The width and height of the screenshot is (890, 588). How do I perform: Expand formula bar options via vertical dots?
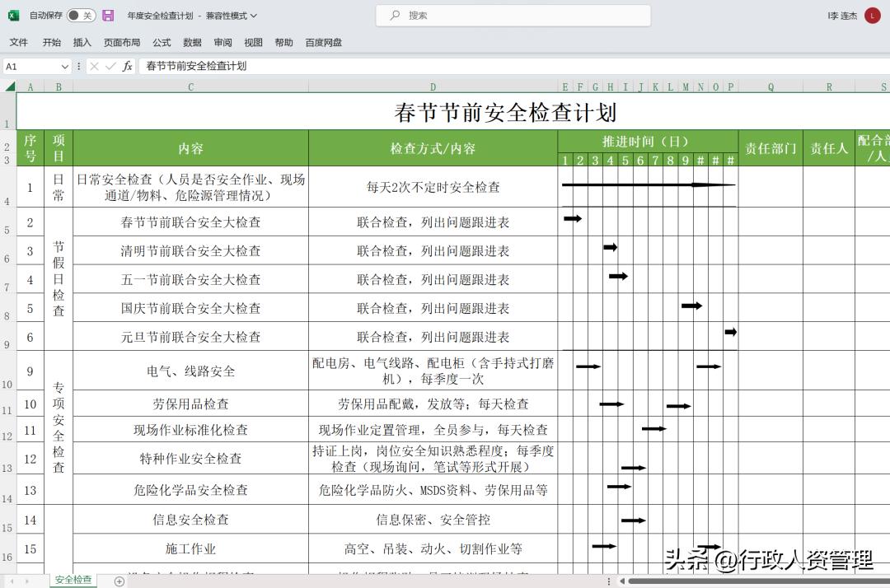pyautogui.click(x=78, y=66)
